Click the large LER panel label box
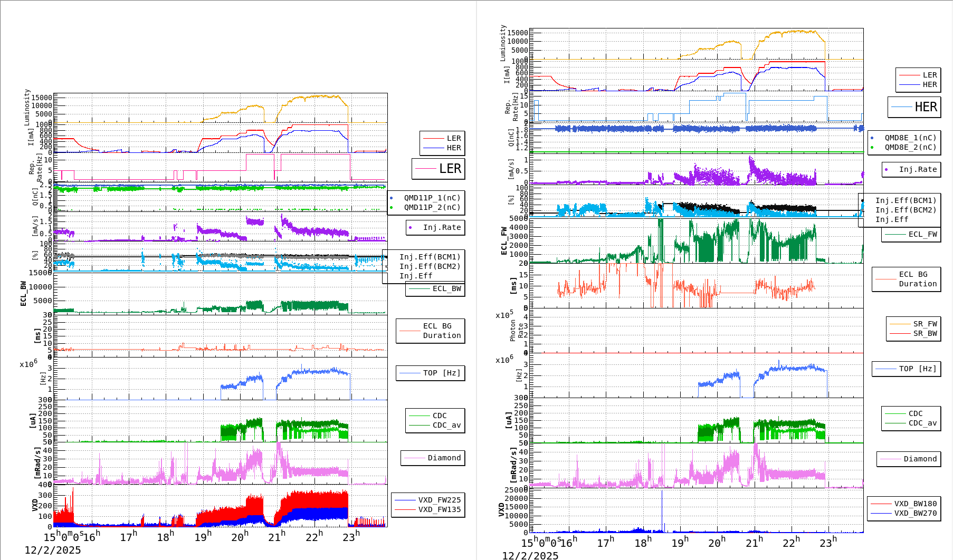Screen dimensions: 953x560 click(x=438, y=169)
